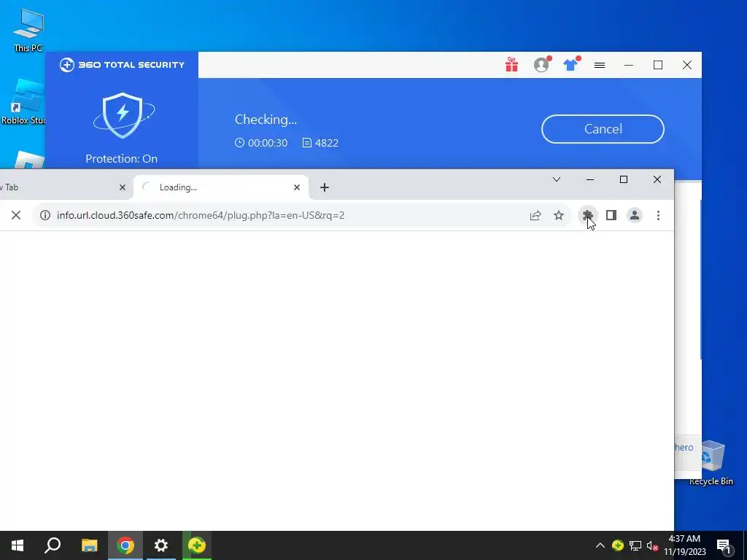Image resolution: width=747 pixels, height=560 pixels.
Task: Click the Checking... status label
Action: (x=266, y=120)
